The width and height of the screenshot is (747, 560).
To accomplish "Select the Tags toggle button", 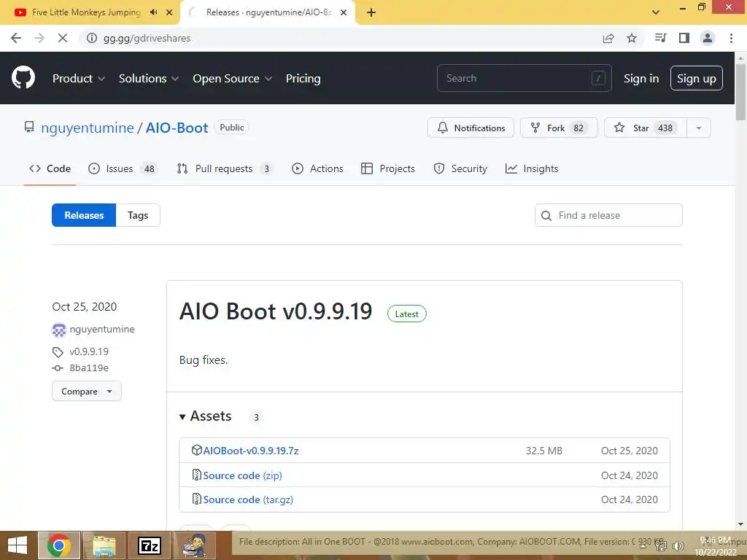I will coord(138,215).
